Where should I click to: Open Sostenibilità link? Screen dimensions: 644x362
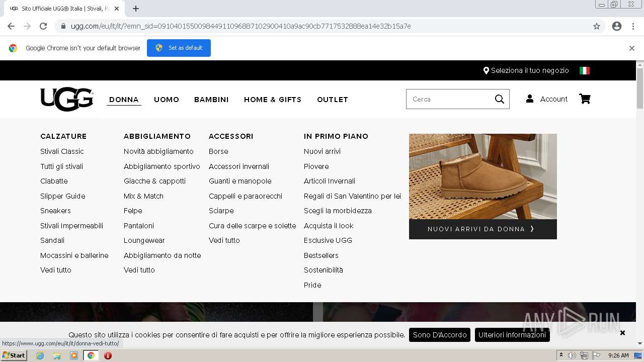click(x=324, y=270)
